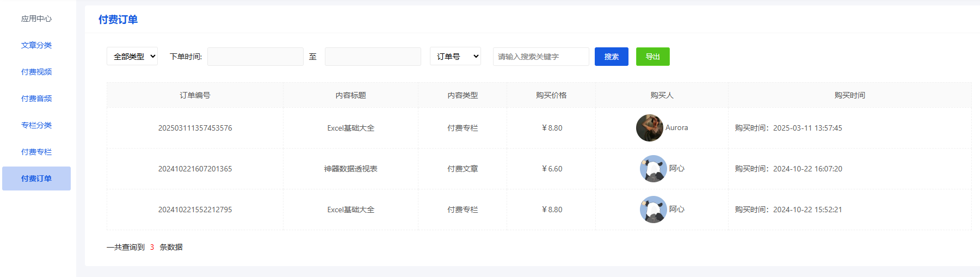Open the 全部类型 type dropdown
This screenshot has height=277, width=980.
(x=132, y=57)
